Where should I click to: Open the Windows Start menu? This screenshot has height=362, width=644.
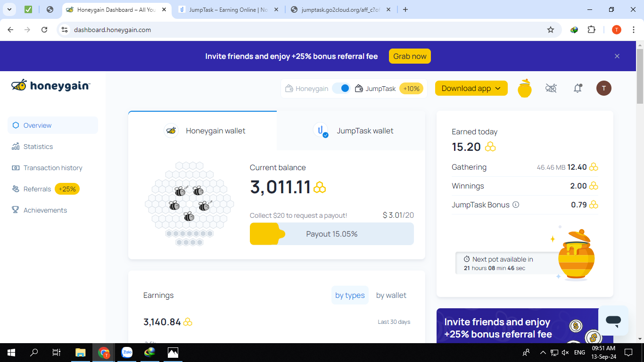click(11, 352)
